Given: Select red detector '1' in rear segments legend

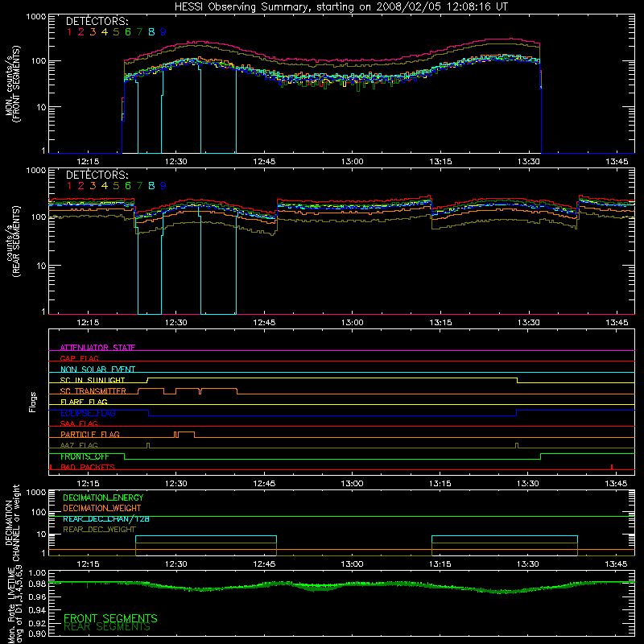Looking at the screenshot, I should (x=69, y=186).
